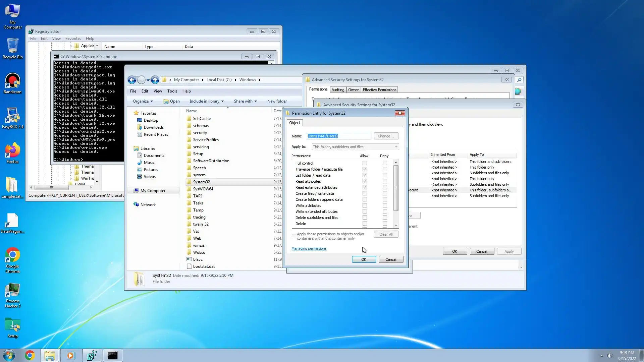This screenshot has height=362, width=644.
Task: Click the Up folder navigation button
Action: click(155, 80)
